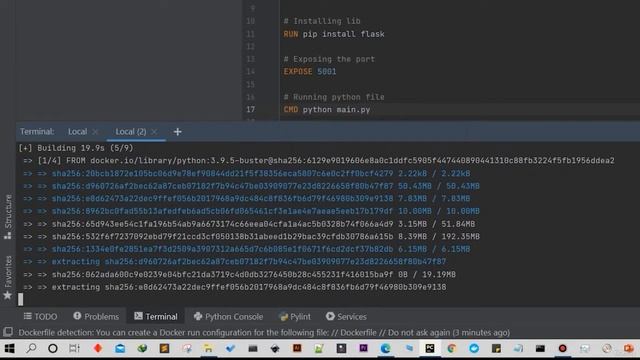Screen dimensions: 640x360
Task: Open a new terminal session with the plus icon
Action: (x=177, y=132)
